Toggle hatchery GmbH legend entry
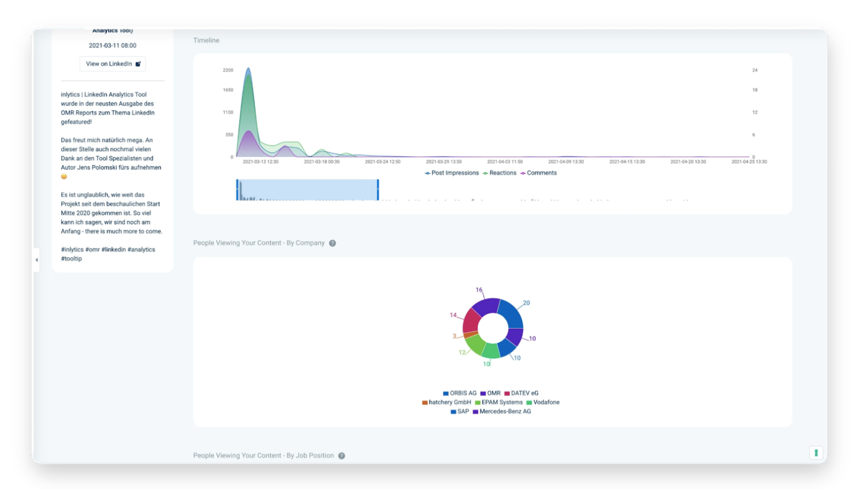Screen dimensions: 866x504 pyautogui.click(x=446, y=402)
